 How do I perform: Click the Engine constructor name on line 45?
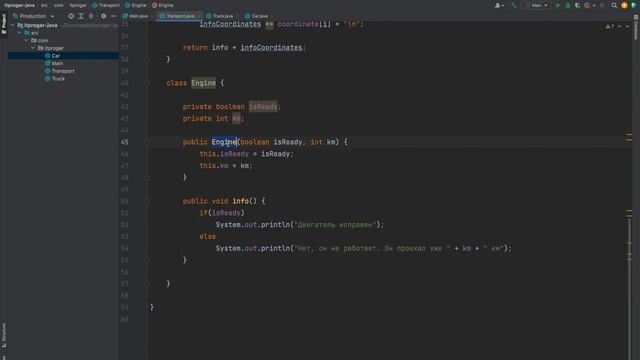224,142
